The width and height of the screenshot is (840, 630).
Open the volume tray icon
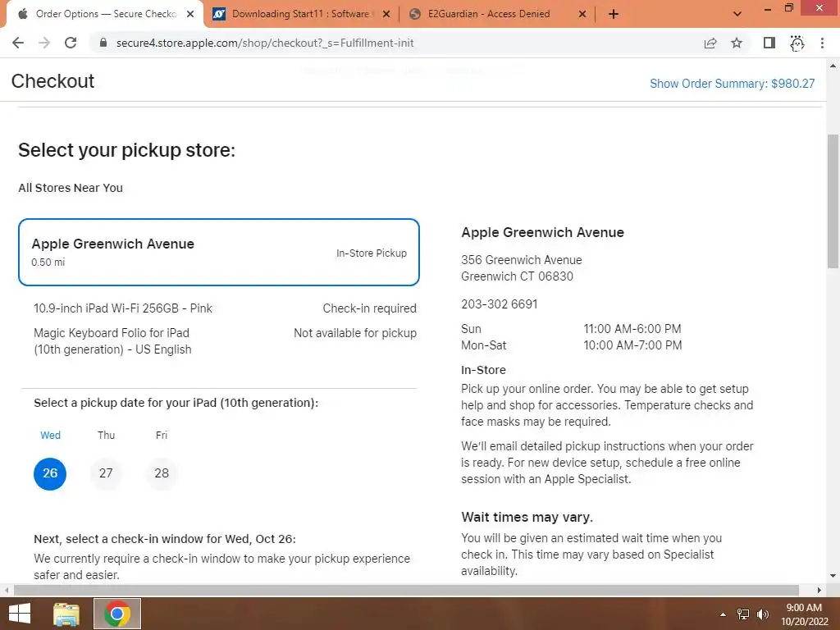[x=763, y=614]
